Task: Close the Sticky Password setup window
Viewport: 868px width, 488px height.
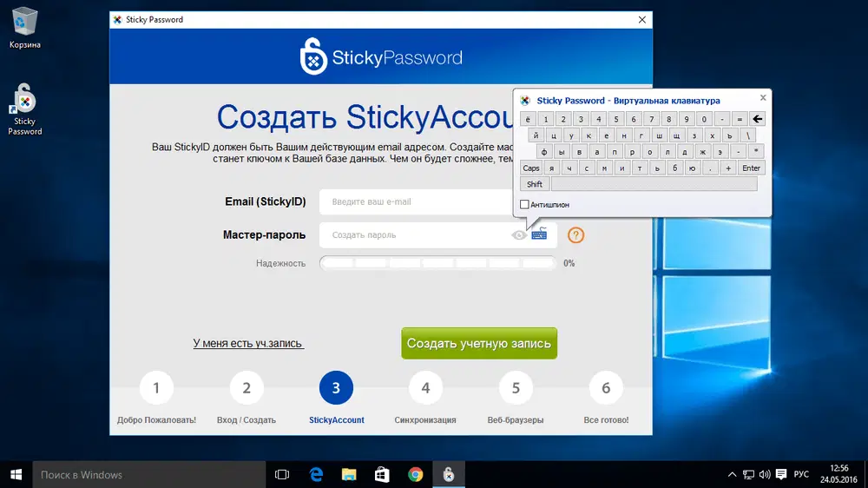Action: coord(642,19)
